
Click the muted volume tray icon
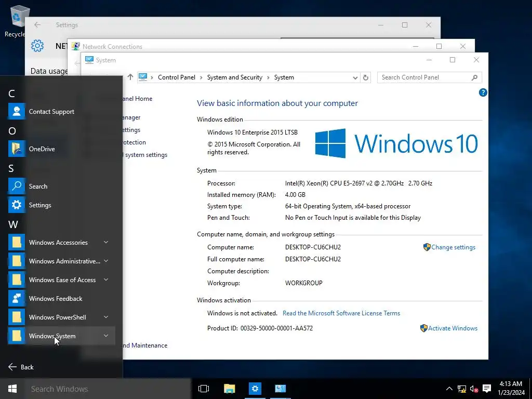pos(474,389)
